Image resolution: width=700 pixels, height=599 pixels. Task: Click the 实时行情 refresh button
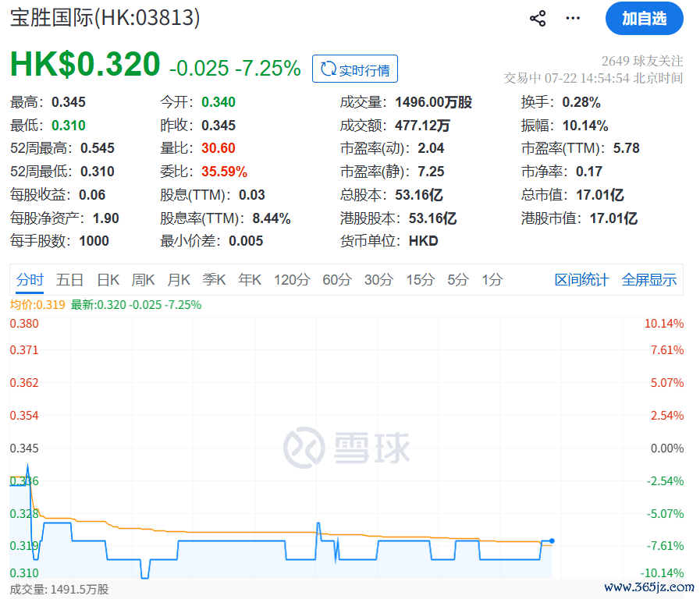[x=355, y=69]
